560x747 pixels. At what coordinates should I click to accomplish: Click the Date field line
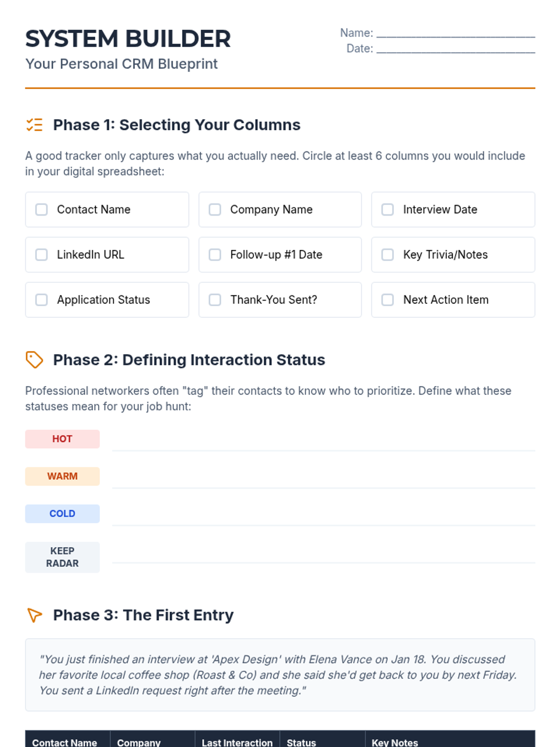pyautogui.click(x=455, y=49)
